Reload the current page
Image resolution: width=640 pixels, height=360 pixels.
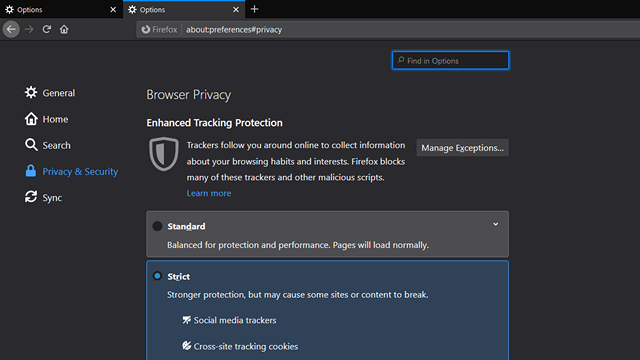point(47,29)
